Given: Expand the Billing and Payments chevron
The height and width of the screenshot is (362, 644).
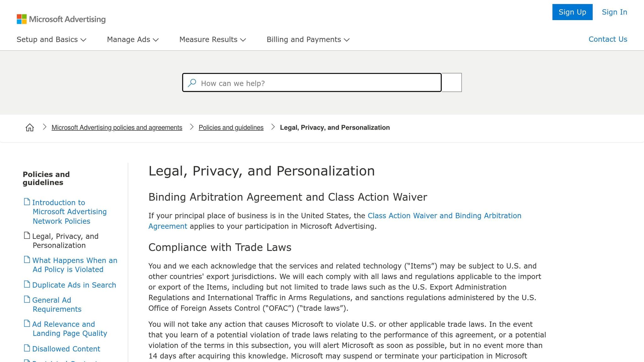Looking at the screenshot, I should tap(346, 40).
